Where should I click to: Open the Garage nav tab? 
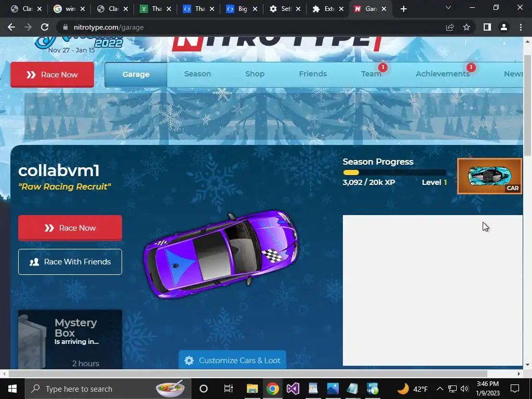click(x=136, y=74)
